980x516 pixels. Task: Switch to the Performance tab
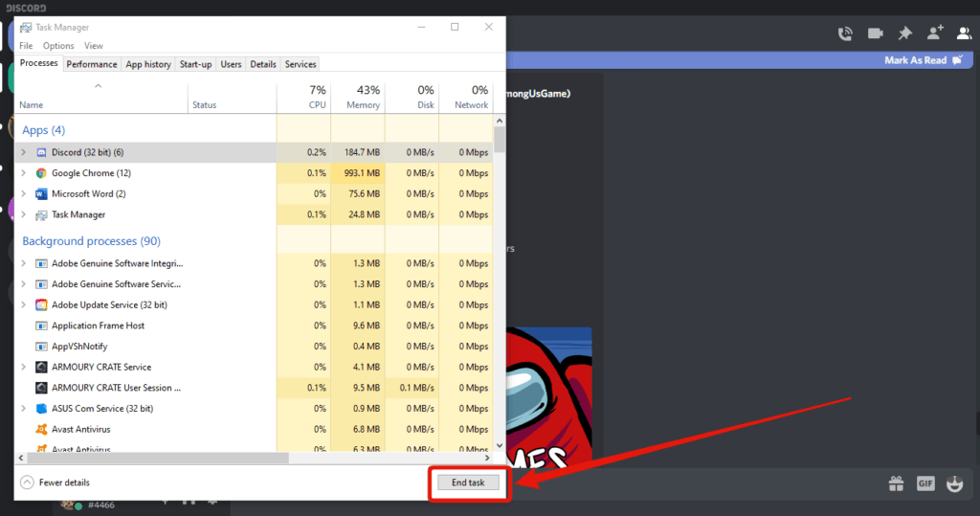[x=91, y=64]
